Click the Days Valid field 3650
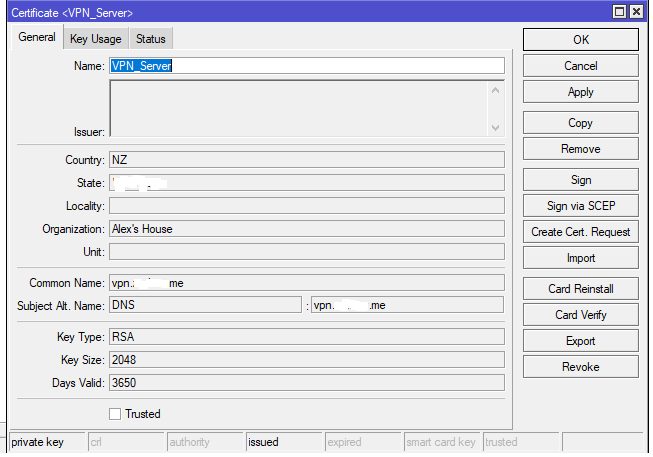Screen dimensions: 653x457 pos(307,382)
